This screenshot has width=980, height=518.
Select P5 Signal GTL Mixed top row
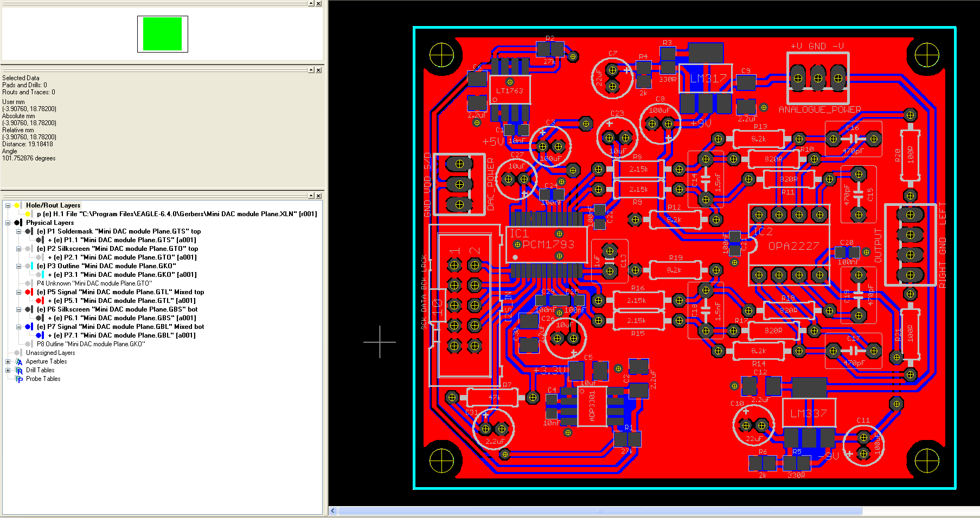pyautogui.click(x=120, y=292)
